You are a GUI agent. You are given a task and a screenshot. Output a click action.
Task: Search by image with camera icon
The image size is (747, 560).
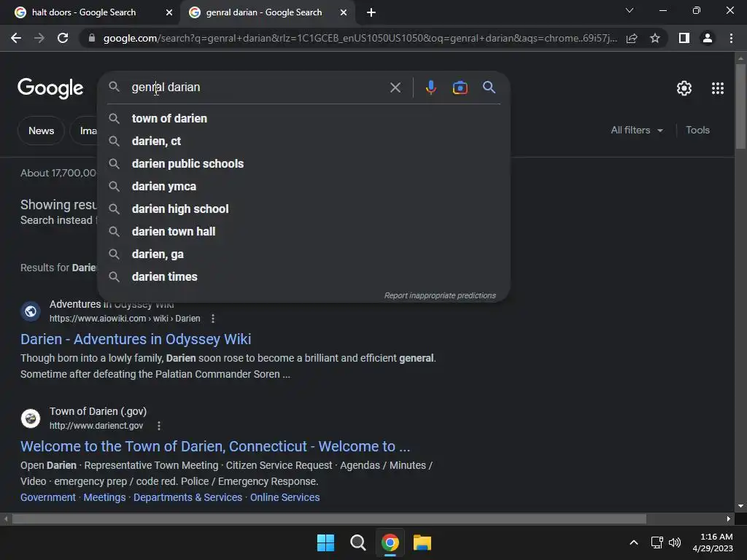pos(460,87)
